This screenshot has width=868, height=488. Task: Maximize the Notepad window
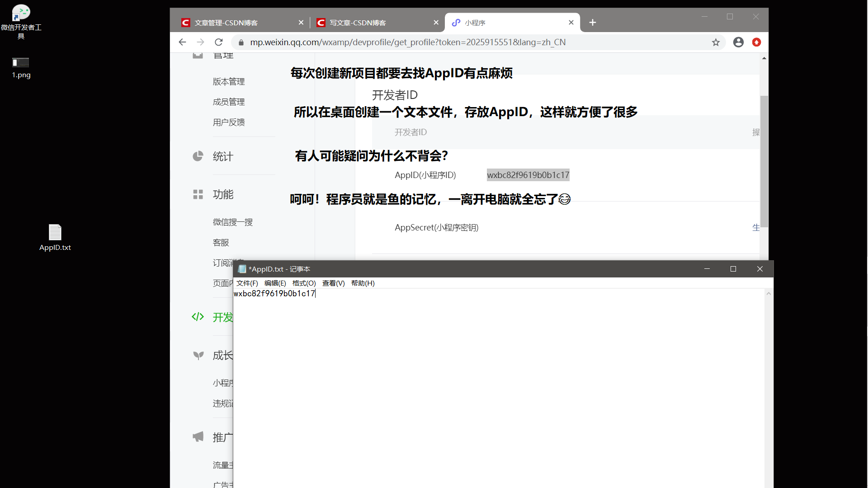click(733, 269)
